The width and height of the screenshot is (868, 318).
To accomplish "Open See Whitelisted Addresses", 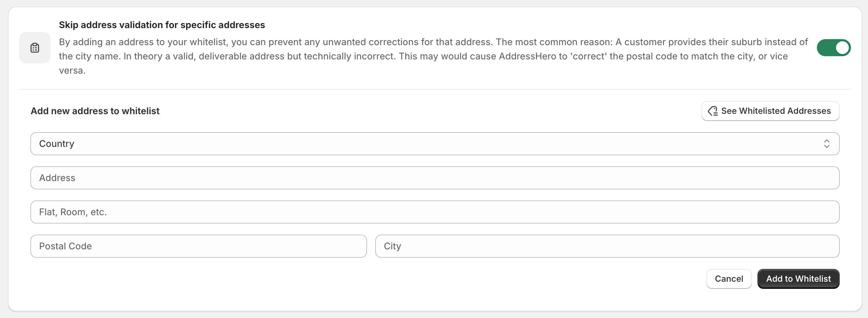I will pyautogui.click(x=770, y=111).
